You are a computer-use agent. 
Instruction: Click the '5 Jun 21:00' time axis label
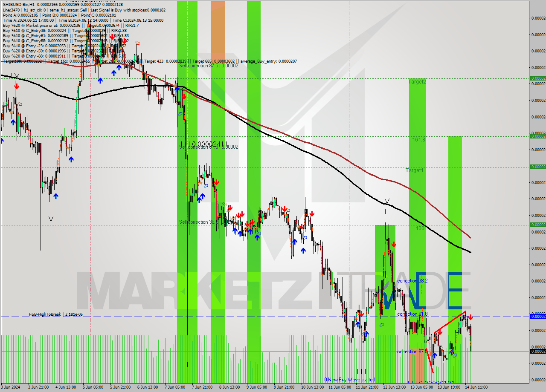click(120, 387)
